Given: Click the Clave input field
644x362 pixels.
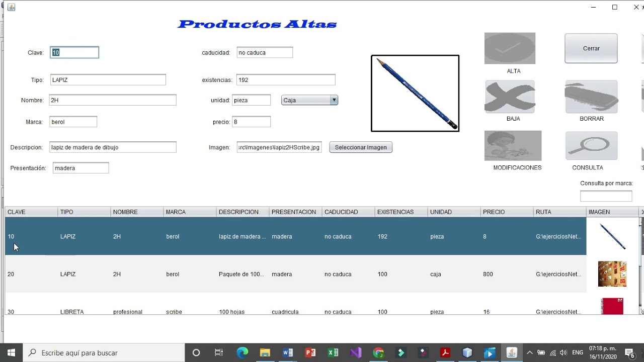Looking at the screenshot, I should click(74, 52).
